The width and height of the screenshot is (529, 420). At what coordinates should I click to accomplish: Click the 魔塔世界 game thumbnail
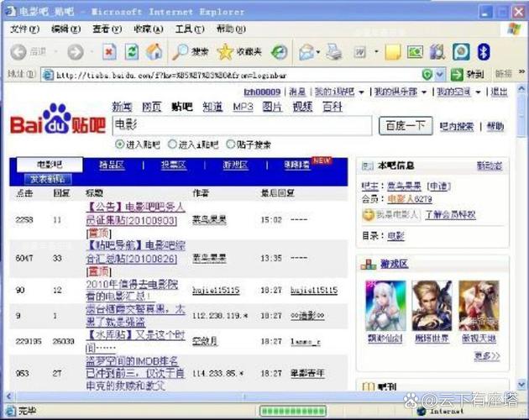pos(432,306)
